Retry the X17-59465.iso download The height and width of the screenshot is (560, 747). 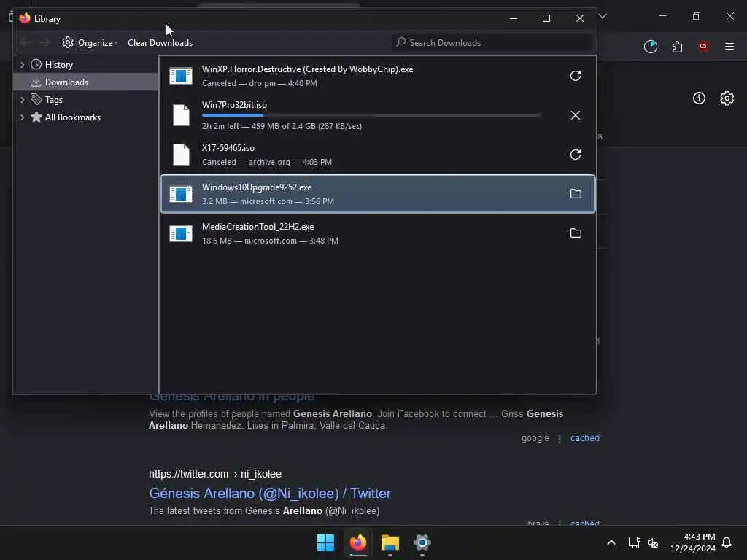[576, 155]
